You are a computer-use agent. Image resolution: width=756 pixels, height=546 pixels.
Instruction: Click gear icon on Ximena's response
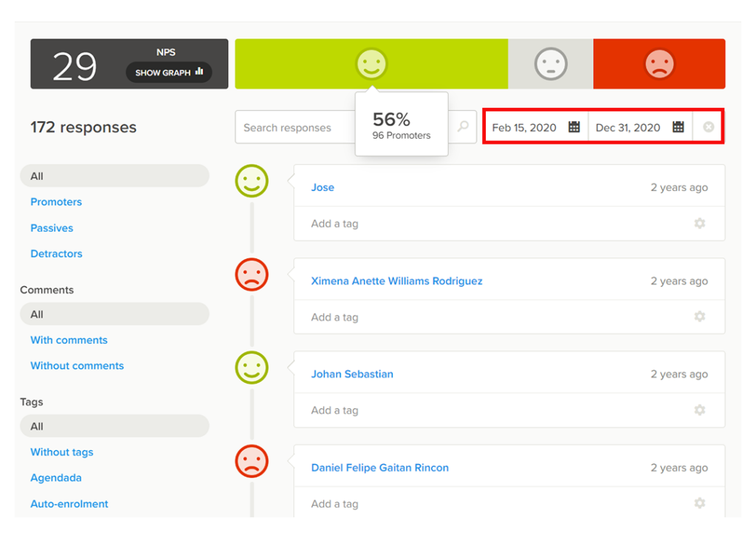(699, 317)
